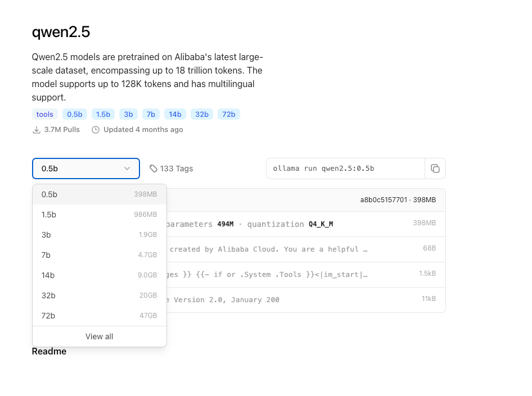Screen dimensions: 532x396
Task: Click the 11kB size value
Action: [x=429, y=299]
